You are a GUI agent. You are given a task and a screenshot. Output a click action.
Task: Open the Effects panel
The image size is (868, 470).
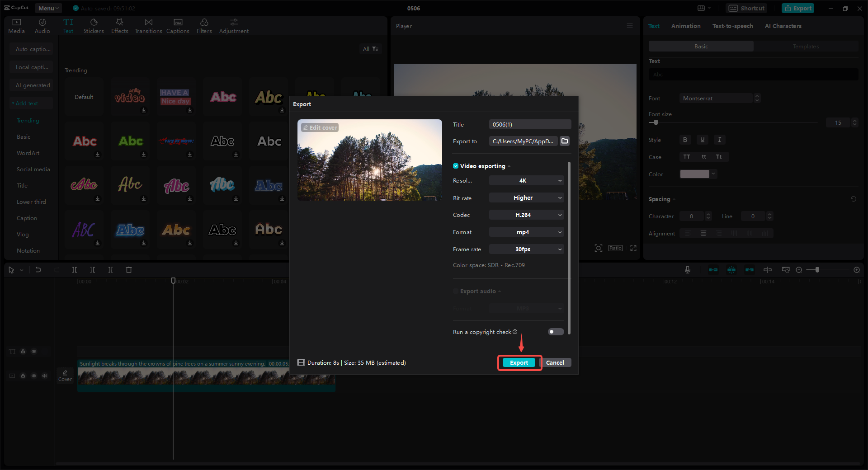[119, 25]
